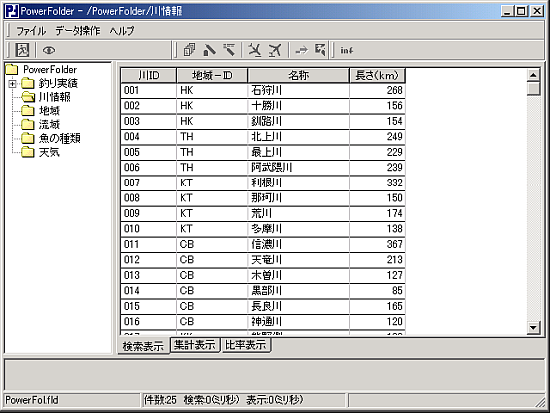Select the 神通川 name cell
The width and height of the screenshot is (550, 413).
299,321
